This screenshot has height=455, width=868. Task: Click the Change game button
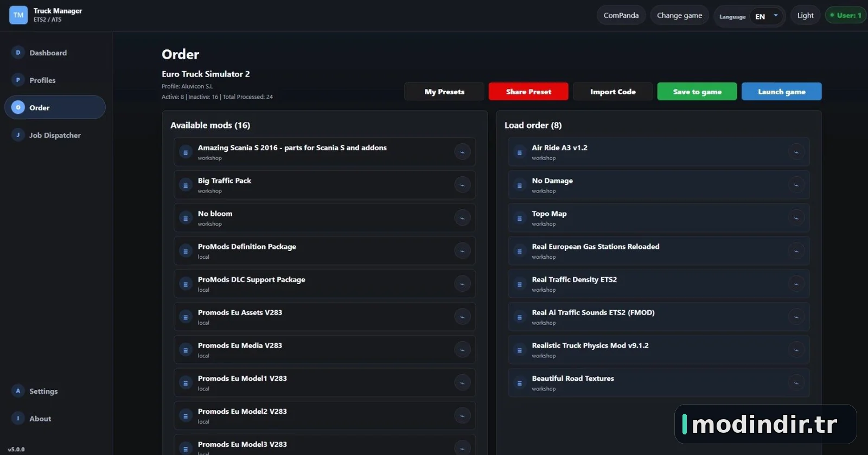coord(680,15)
